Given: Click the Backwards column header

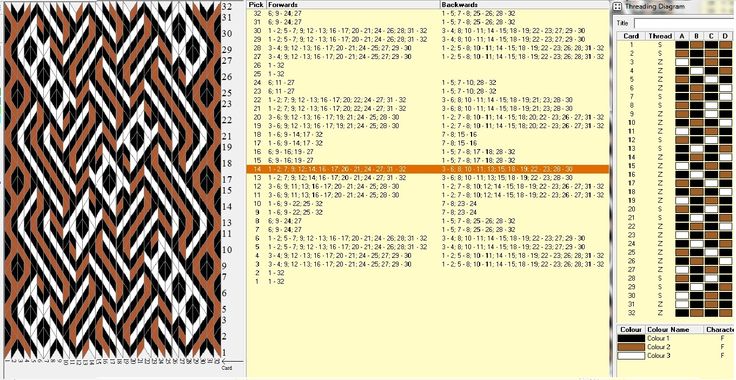Looking at the screenshot, I should tap(524, 5).
